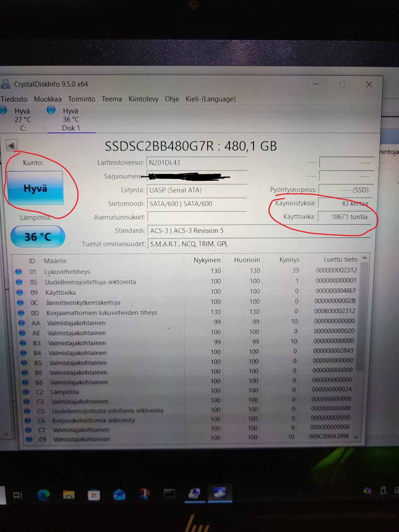This screenshot has width=399, height=532.
Task: Click the blue Hyvä health status button
Action: click(x=35, y=188)
